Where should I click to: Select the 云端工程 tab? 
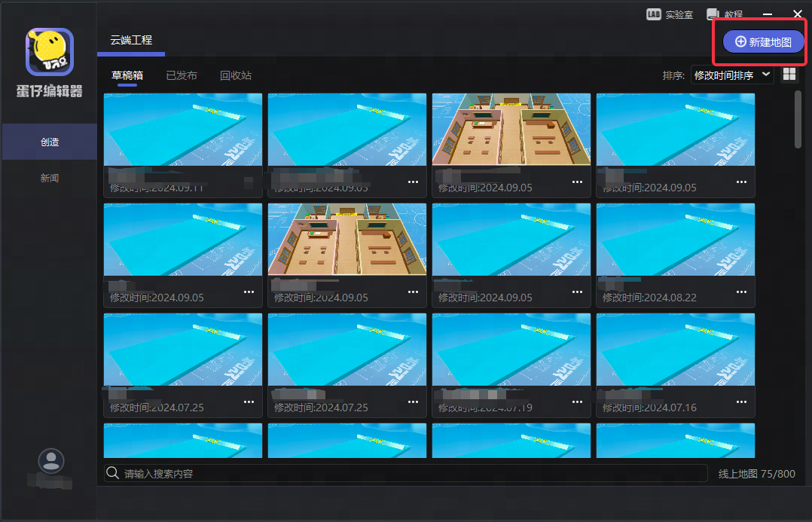coord(131,41)
